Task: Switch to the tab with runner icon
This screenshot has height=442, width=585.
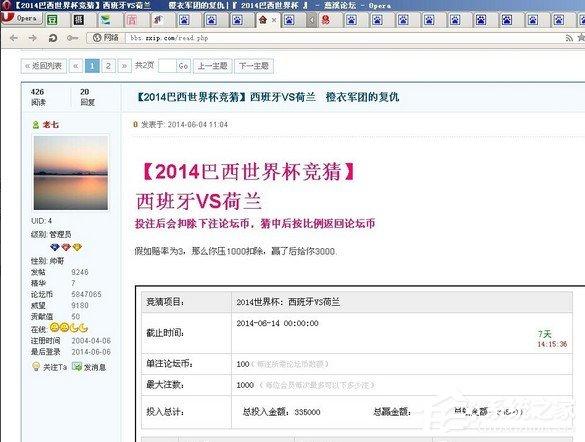Action: pos(158,20)
